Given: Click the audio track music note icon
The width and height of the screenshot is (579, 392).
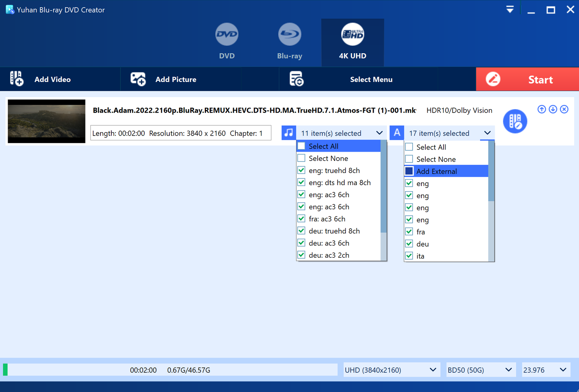Looking at the screenshot, I should coord(289,133).
